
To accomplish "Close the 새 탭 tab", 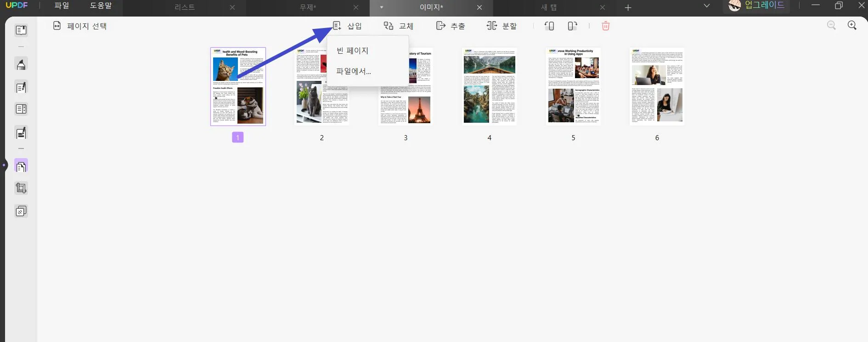I will click(603, 7).
